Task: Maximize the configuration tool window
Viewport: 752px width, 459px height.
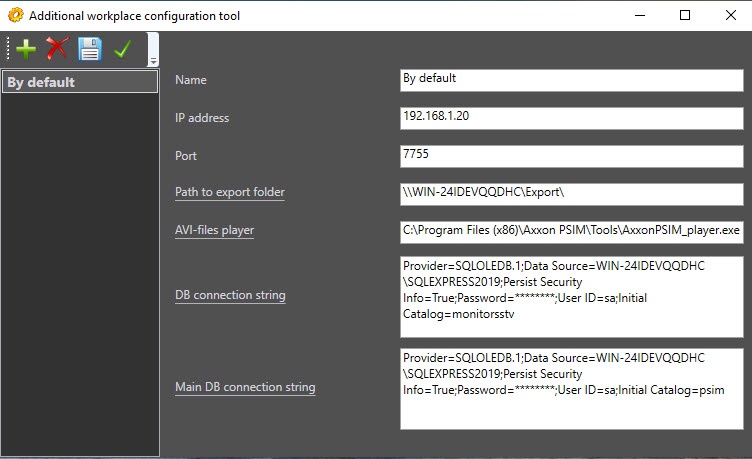Action: pyautogui.click(x=685, y=15)
